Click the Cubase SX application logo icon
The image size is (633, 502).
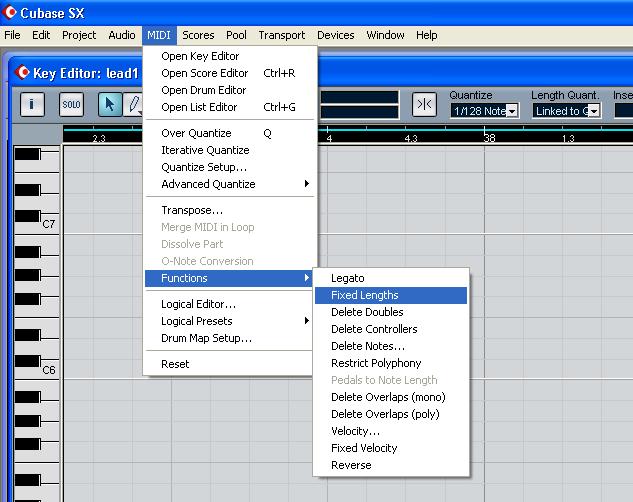point(9,12)
